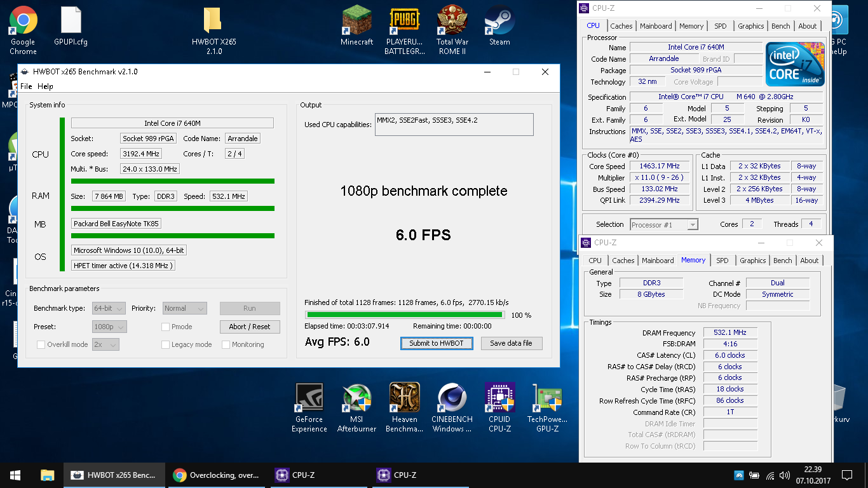
Task: Open the Overkill mode 2x dropdown
Action: (x=105, y=344)
